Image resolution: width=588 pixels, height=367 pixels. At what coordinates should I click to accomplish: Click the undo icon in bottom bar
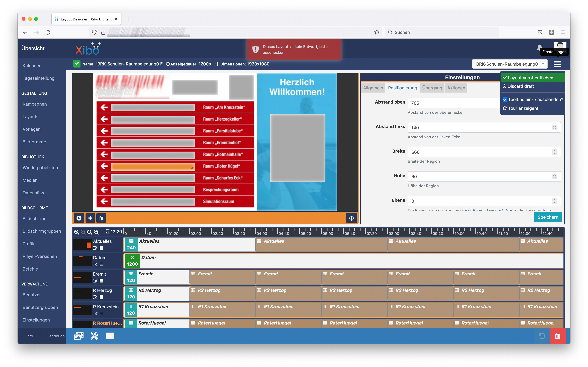pyautogui.click(x=542, y=336)
